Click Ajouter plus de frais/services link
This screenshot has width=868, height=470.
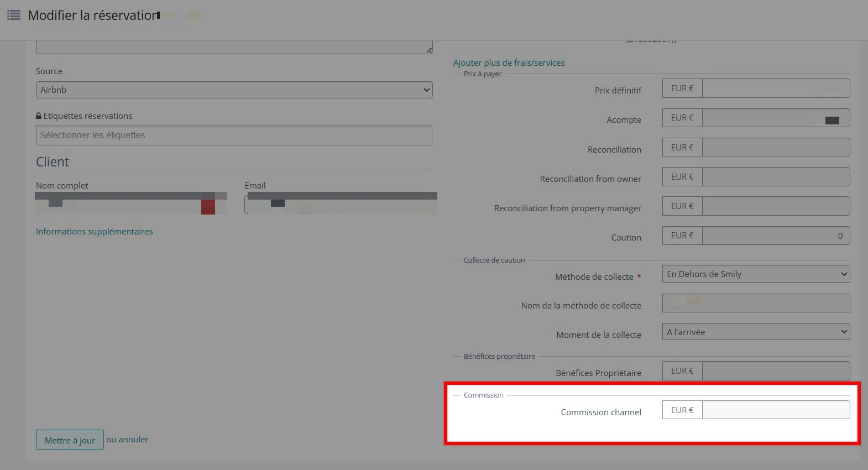[x=509, y=63]
